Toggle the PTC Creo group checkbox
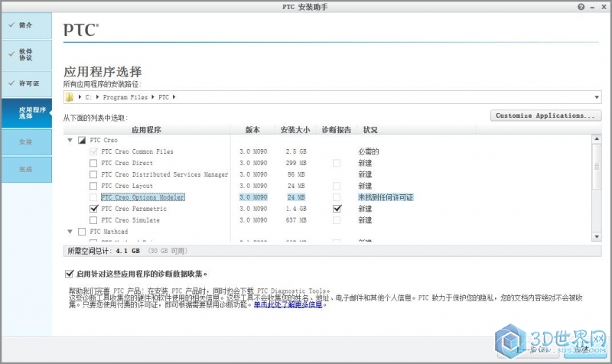This screenshot has height=364, width=612. 82,140
